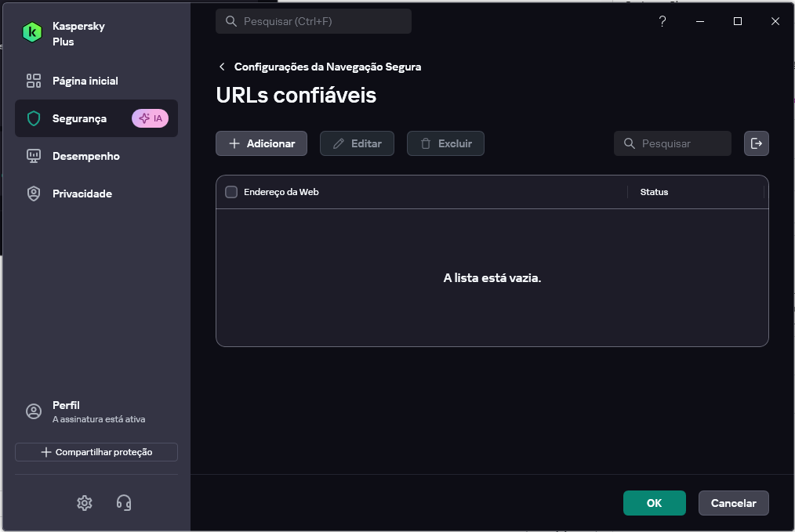Open Página inicial in the sidebar
This screenshot has width=795, height=532.
pyautogui.click(x=85, y=81)
